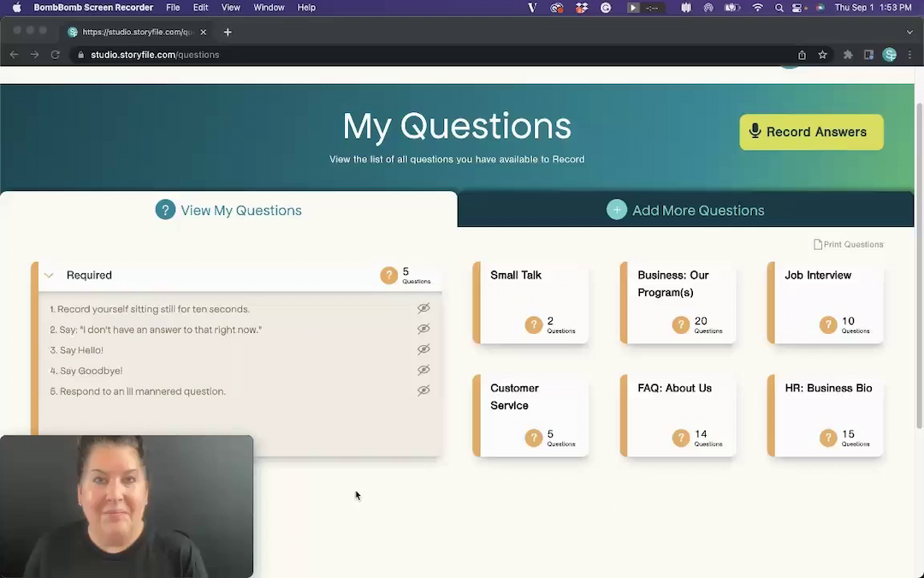
Task: Expand the Job Interview category card
Action: pos(825,302)
